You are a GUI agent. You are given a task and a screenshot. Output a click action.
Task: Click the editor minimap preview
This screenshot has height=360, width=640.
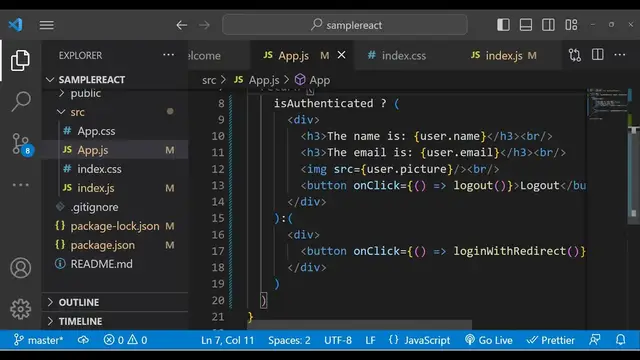coord(607,104)
